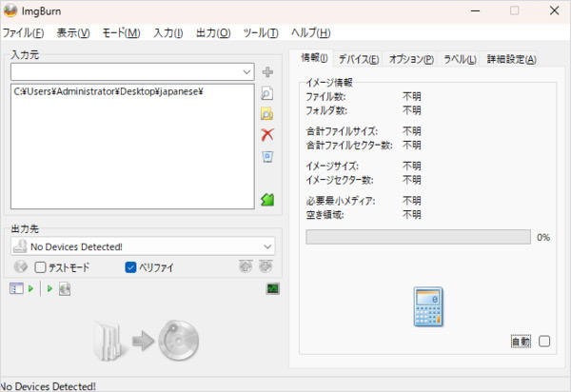This screenshot has height=392, width=571.
Task: Click the 合計ファイルサイズ label
Action: 342,131
